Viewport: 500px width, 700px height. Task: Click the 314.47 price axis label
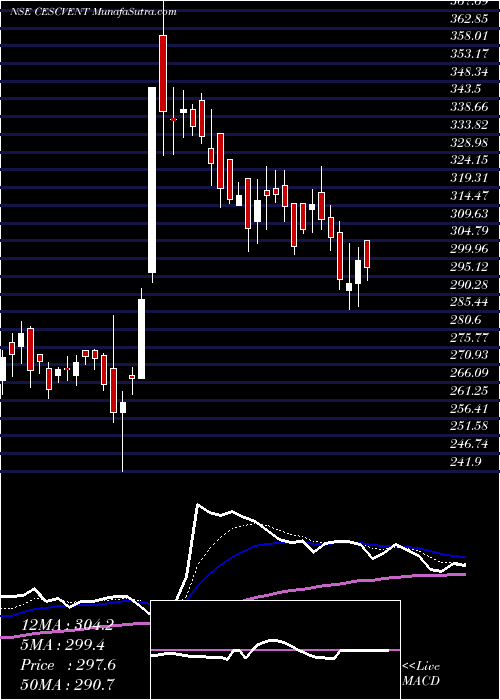[x=470, y=196]
